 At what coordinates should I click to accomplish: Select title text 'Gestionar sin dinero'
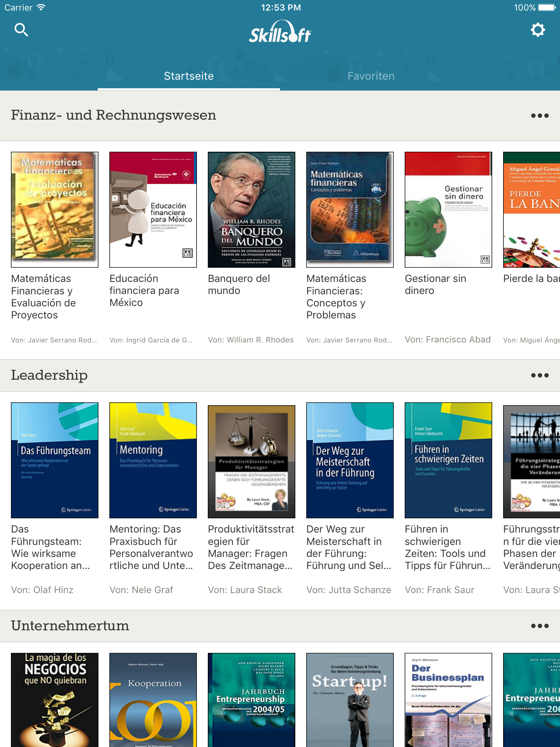[435, 285]
